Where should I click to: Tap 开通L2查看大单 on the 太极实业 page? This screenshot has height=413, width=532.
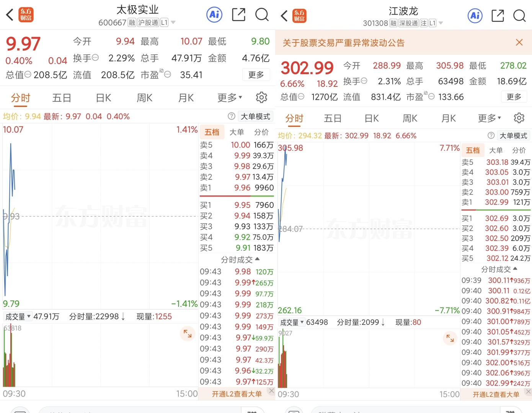(x=237, y=394)
